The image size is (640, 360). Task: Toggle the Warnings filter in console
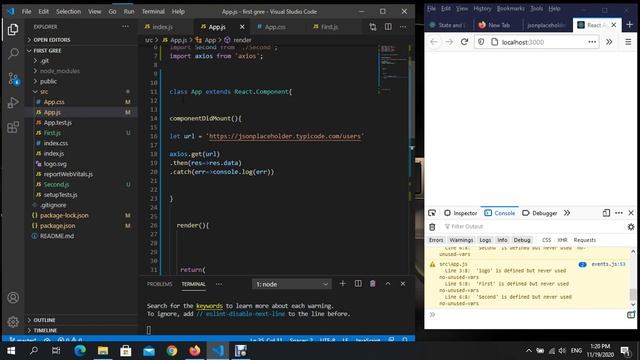click(461, 240)
